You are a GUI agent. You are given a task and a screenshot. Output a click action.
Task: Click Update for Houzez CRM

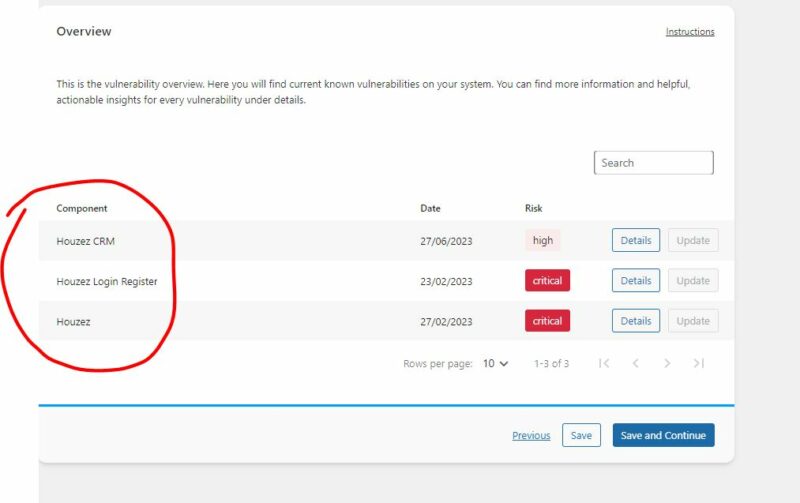pyautogui.click(x=692, y=240)
